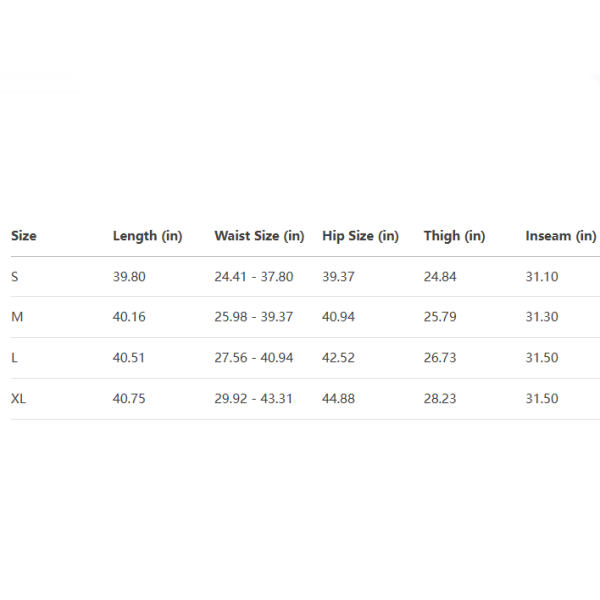
Task: Click the 31.10 inseam value
Action: click(x=542, y=277)
